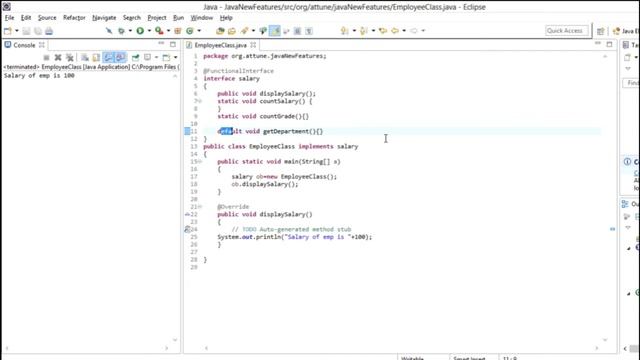Viewport: 640px width, 360px height.
Task: Open the New Java Class dropdown arrow
Action: pos(199,31)
